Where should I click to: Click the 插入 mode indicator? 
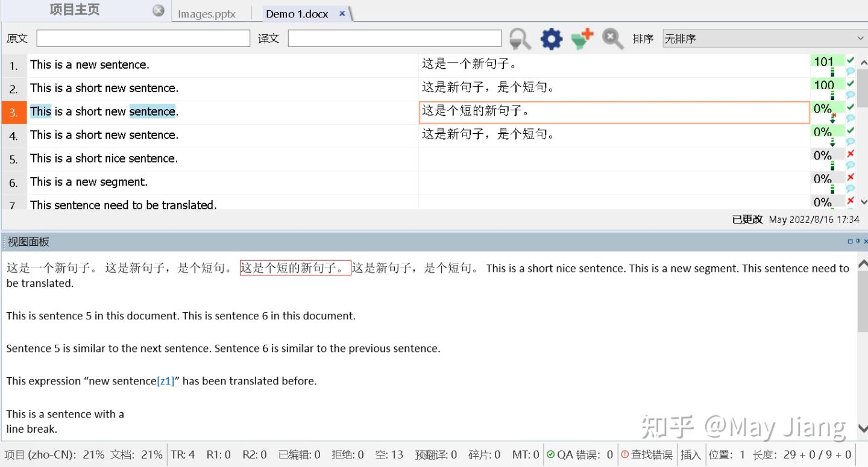[691, 455]
